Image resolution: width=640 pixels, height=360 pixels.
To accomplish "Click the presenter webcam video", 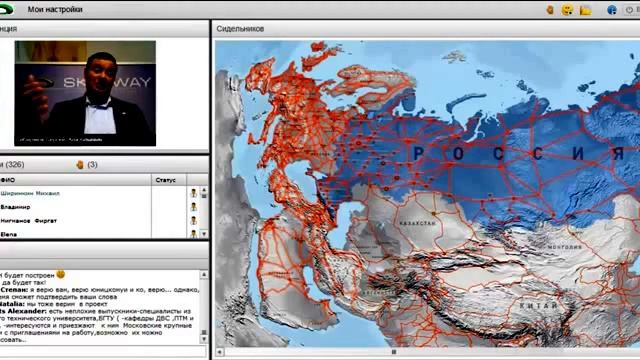I will pos(85,93).
